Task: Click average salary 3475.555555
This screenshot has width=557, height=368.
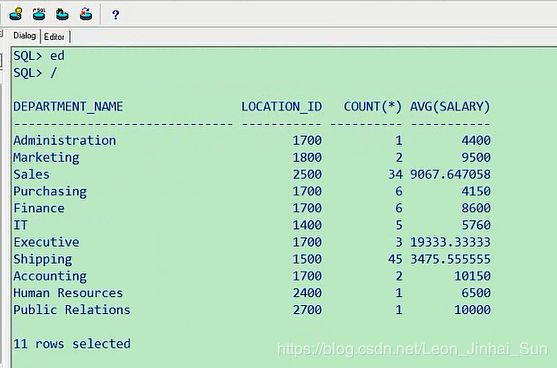Action: point(450,259)
